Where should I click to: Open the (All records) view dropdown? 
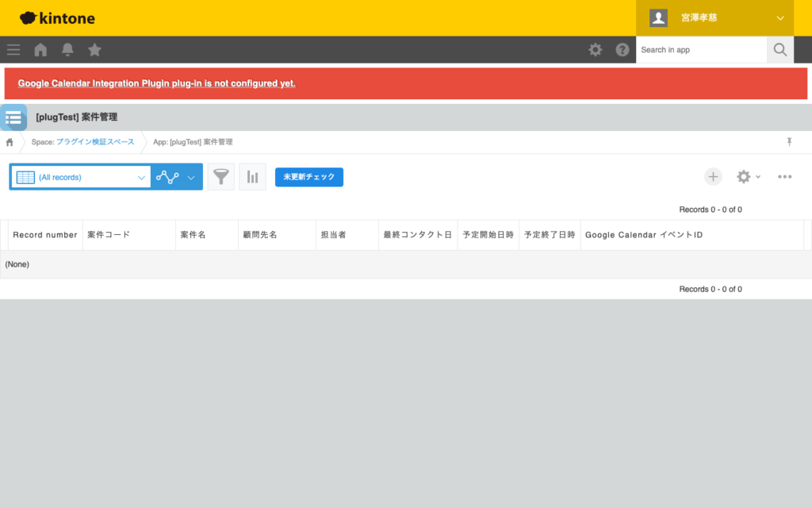[x=79, y=176]
